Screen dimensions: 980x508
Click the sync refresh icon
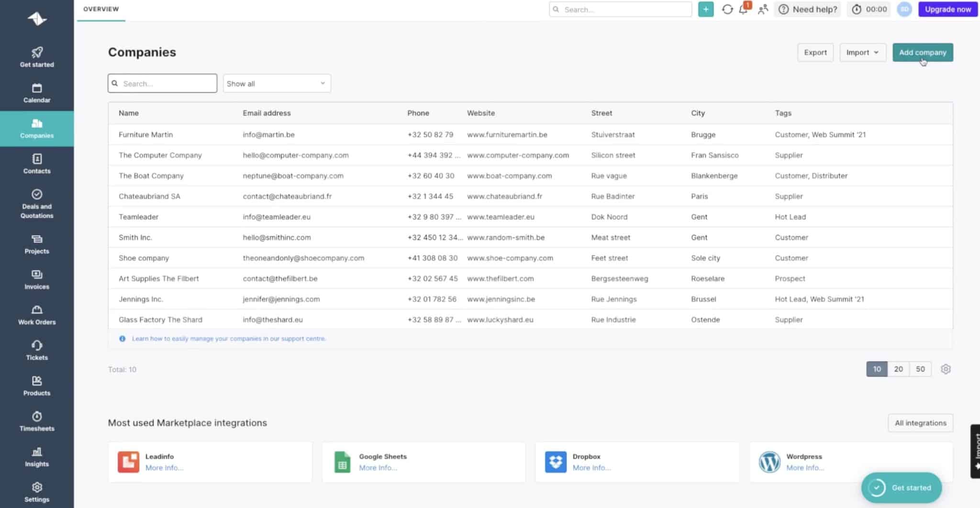(x=727, y=9)
